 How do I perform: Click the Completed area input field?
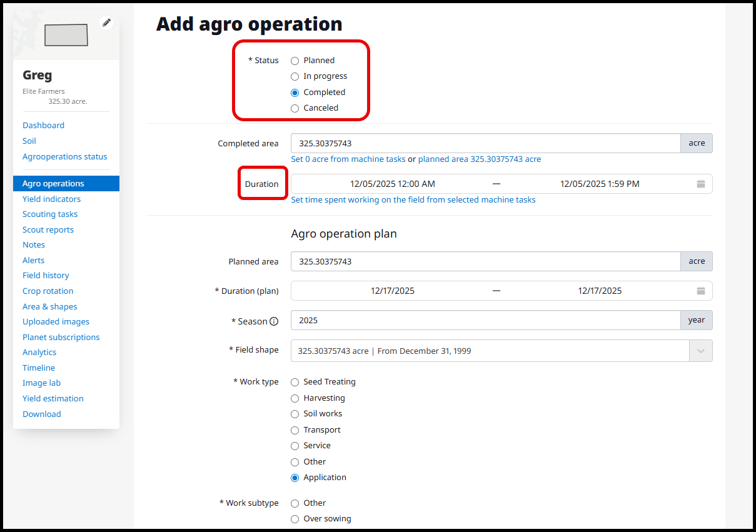tap(485, 143)
